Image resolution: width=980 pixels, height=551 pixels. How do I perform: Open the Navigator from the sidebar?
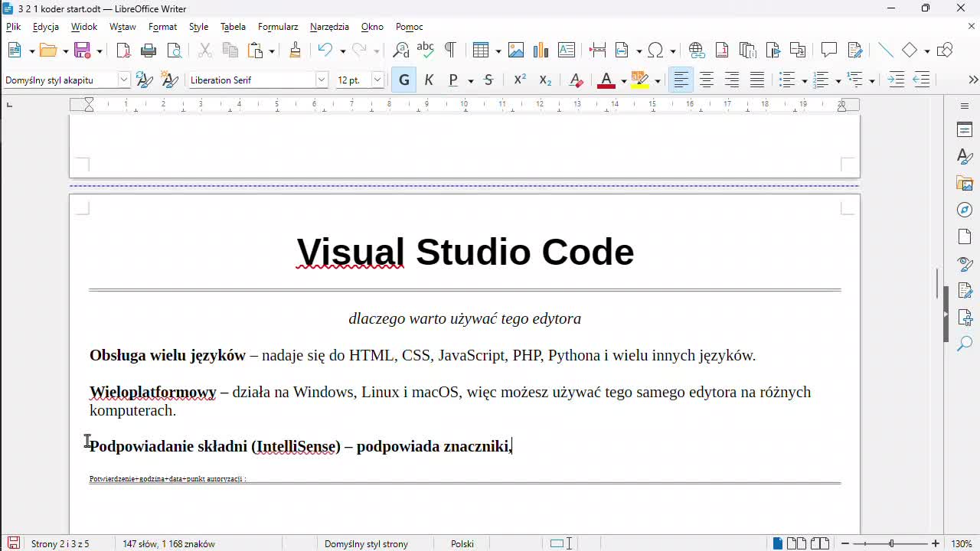click(965, 210)
